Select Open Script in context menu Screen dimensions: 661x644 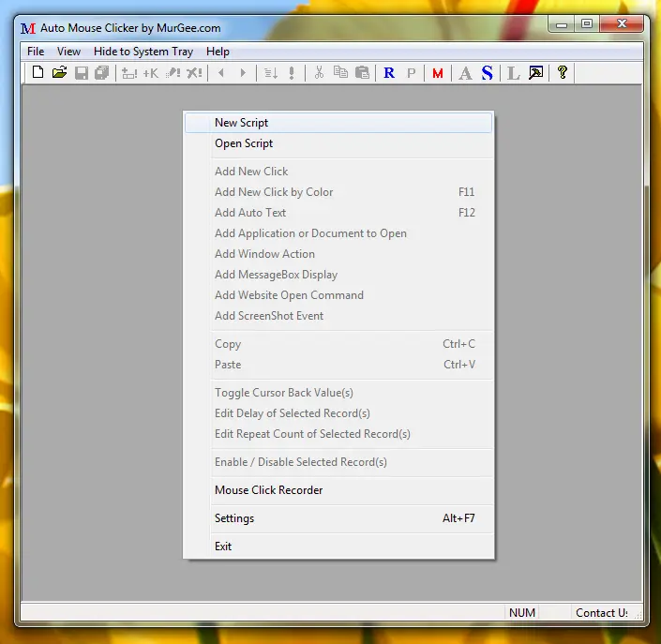pos(244,143)
